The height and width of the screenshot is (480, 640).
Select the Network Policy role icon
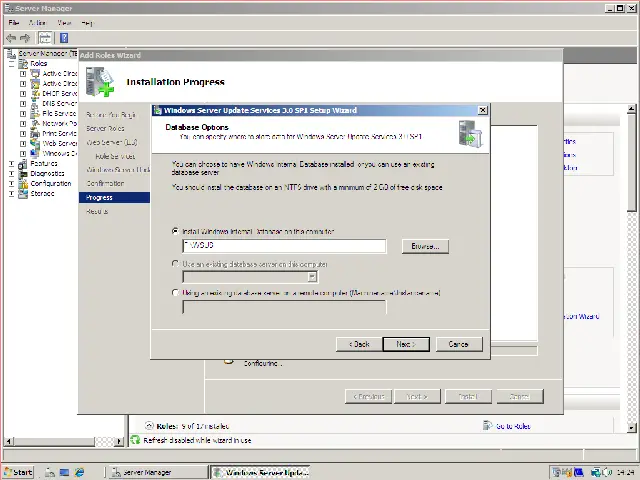tap(36, 123)
